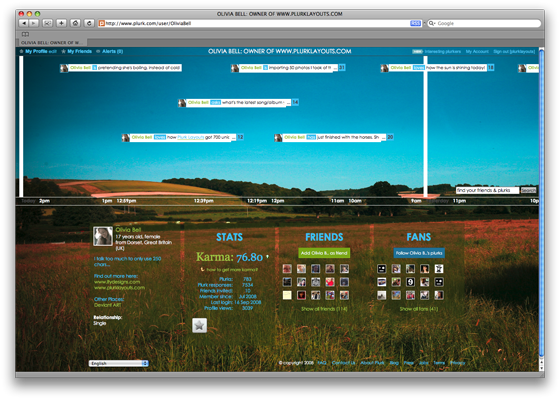Click the edit link beside My Profile

point(52,51)
